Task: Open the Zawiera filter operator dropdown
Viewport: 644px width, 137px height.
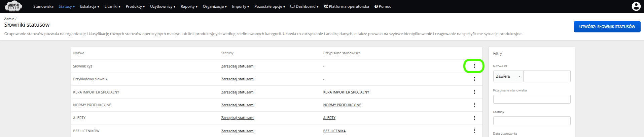Action: tap(508, 76)
